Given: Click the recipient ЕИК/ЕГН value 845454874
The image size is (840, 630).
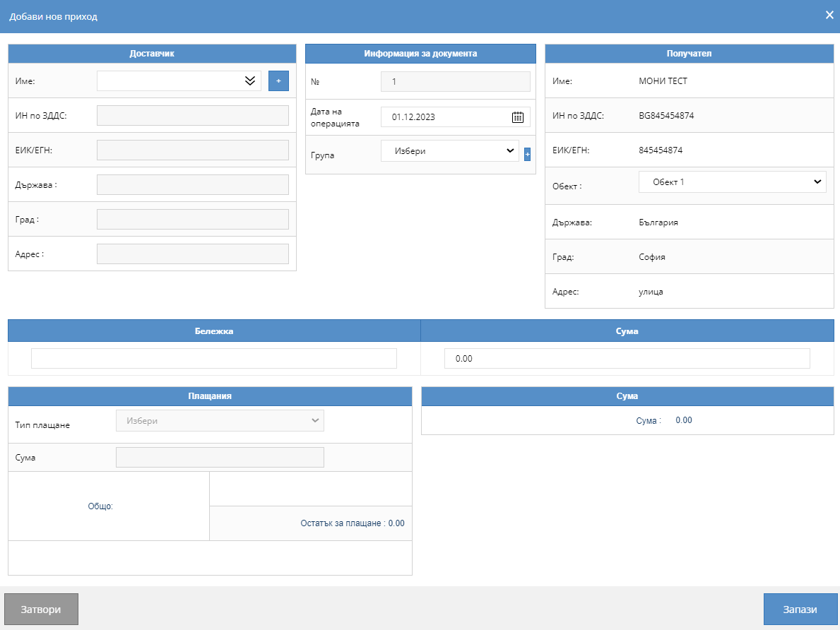Looking at the screenshot, I should (661, 150).
